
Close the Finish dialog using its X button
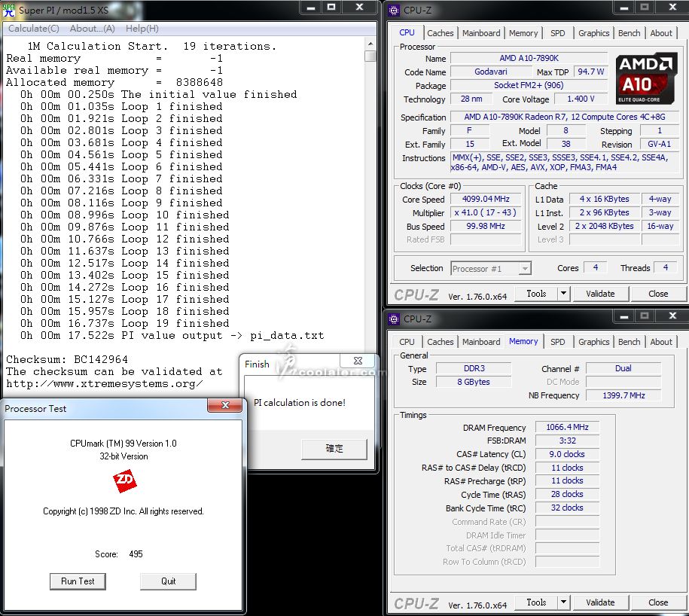pos(358,361)
